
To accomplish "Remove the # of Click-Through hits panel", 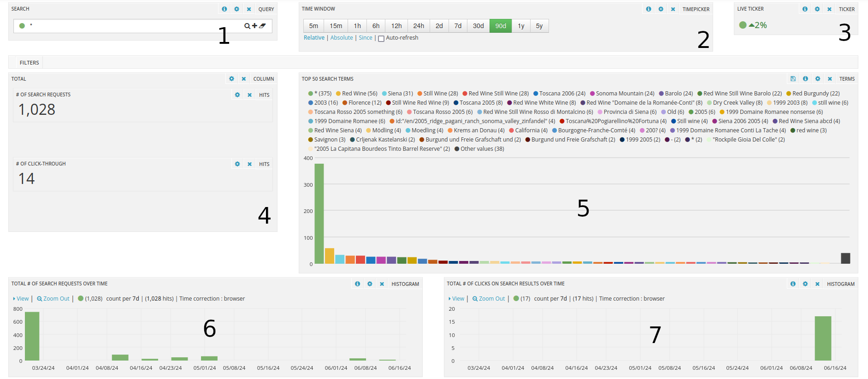I will [x=249, y=164].
